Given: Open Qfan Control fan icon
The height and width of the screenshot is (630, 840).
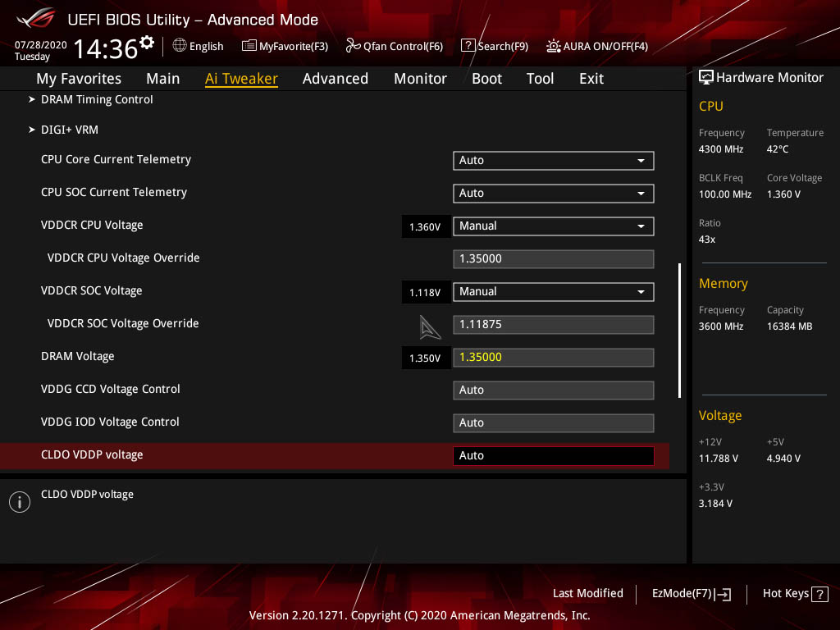Looking at the screenshot, I should 353,46.
